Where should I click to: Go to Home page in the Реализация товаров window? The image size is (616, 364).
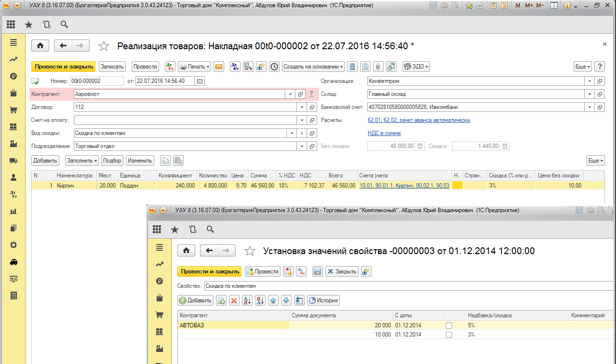[x=40, y=46]
